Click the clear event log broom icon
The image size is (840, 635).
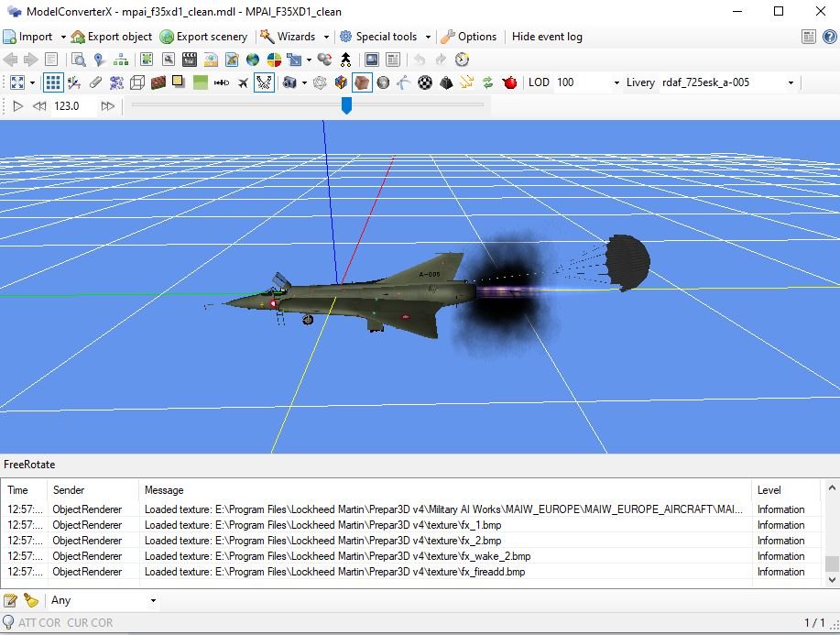click(31, 601)
